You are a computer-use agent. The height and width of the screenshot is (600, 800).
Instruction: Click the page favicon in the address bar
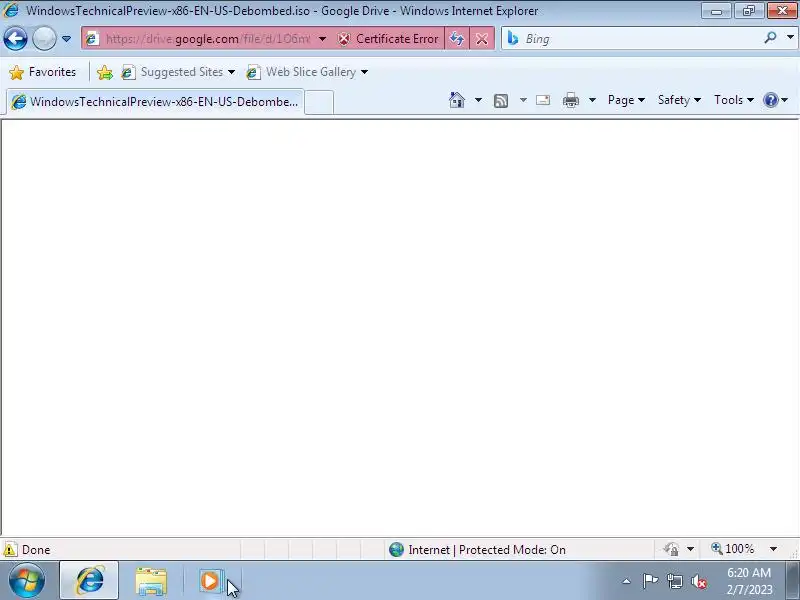point(92,39)
